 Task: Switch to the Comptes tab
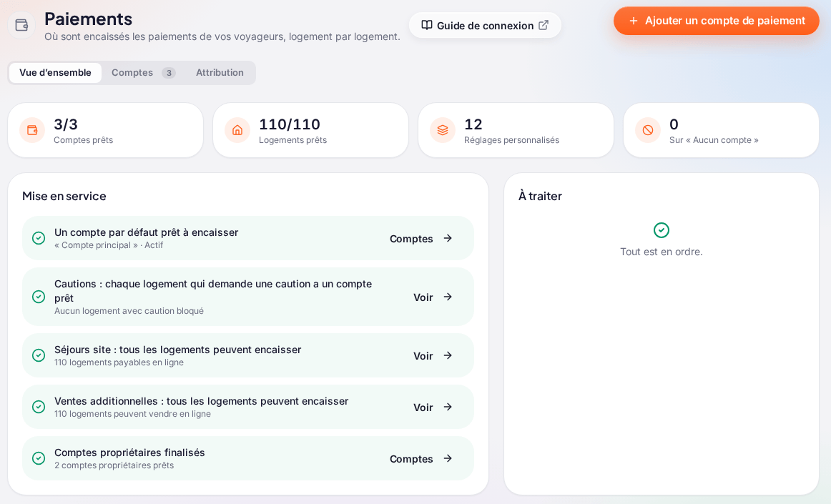[143, 73]
